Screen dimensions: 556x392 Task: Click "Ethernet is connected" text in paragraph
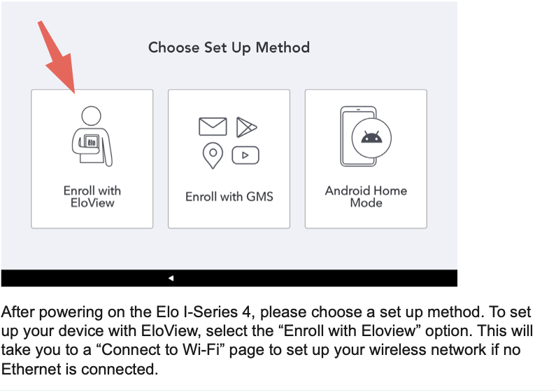point(78,368)
